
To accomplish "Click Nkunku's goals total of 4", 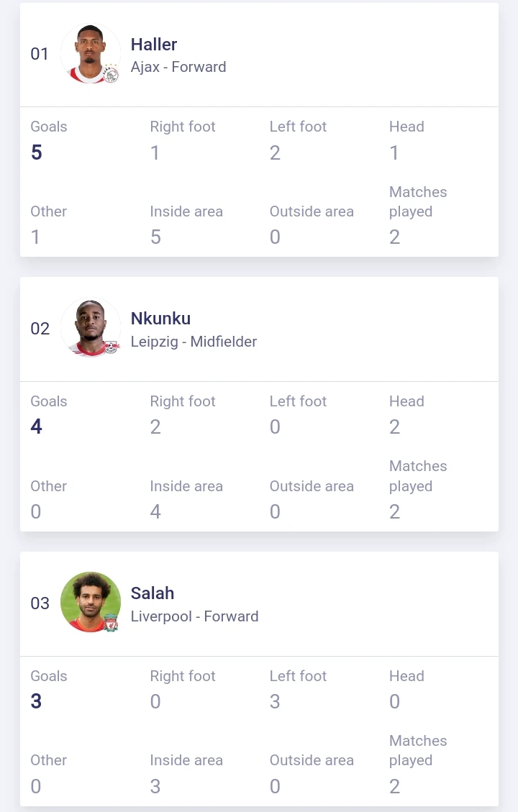I will (36, 426).
